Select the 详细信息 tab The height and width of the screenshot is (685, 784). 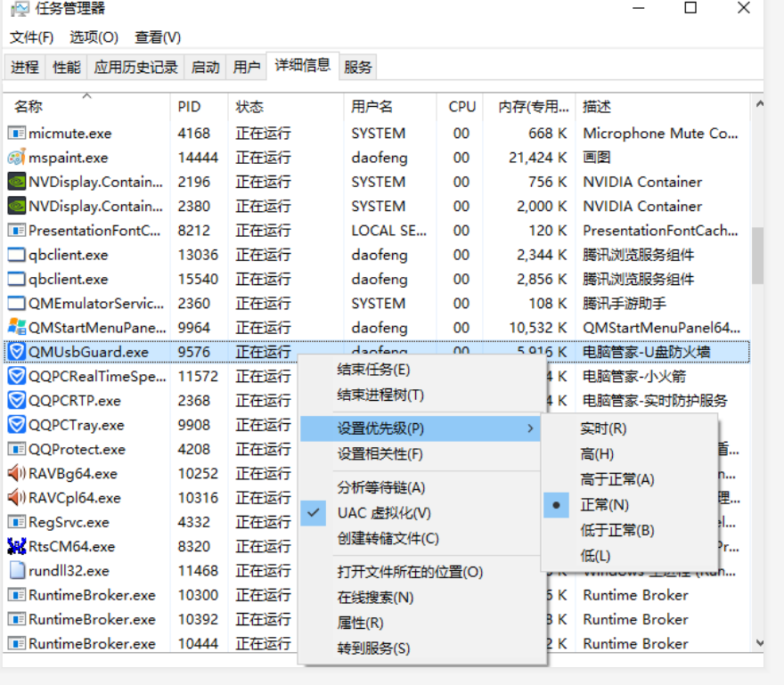coord(303,65)
